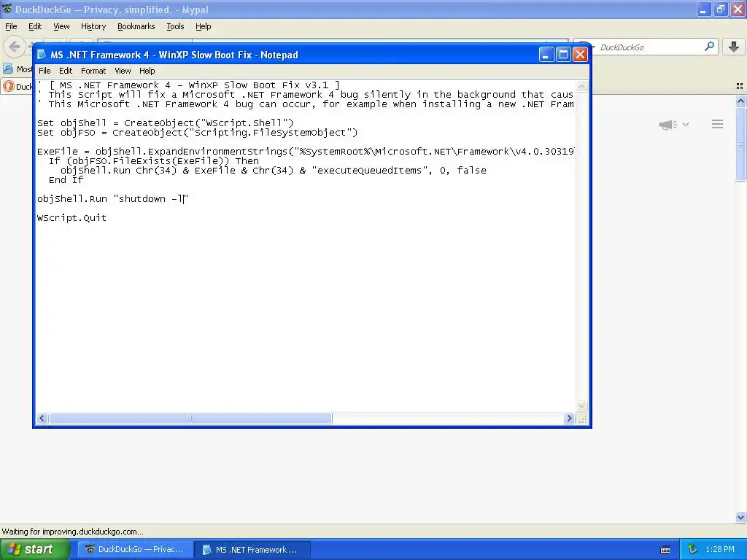747x560 pixels.
Task: Click the Notepad horizontal scrollbar thumb
Action: [x=190, y=418]
